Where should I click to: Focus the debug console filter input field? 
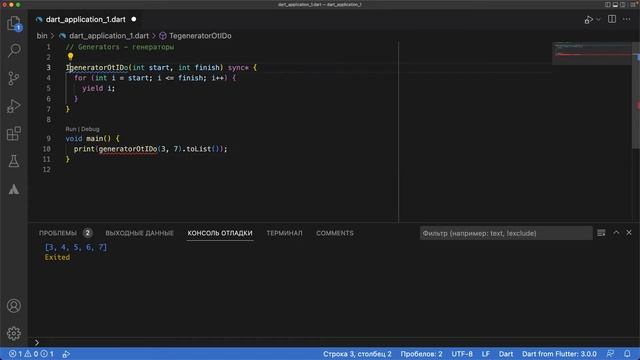pos(506,233)
